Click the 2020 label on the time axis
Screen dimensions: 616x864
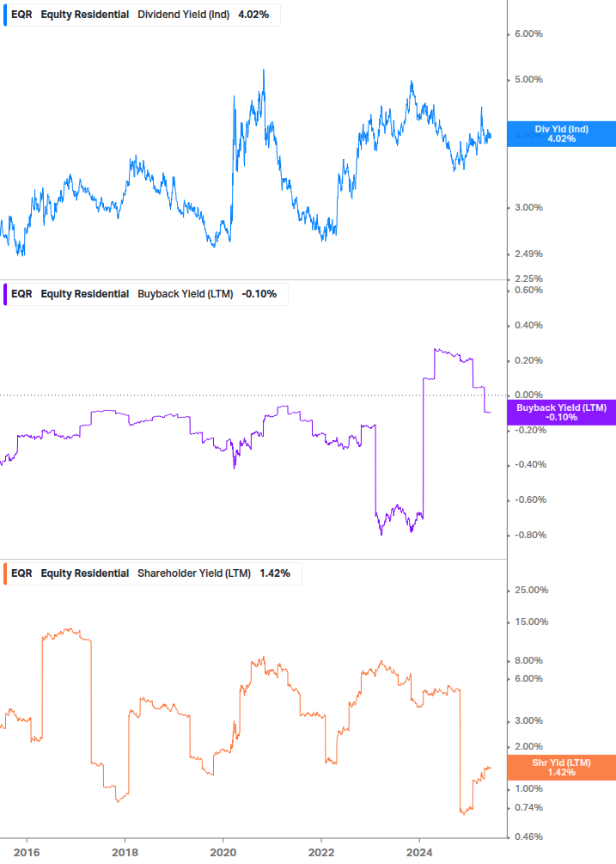coord(223,853)
